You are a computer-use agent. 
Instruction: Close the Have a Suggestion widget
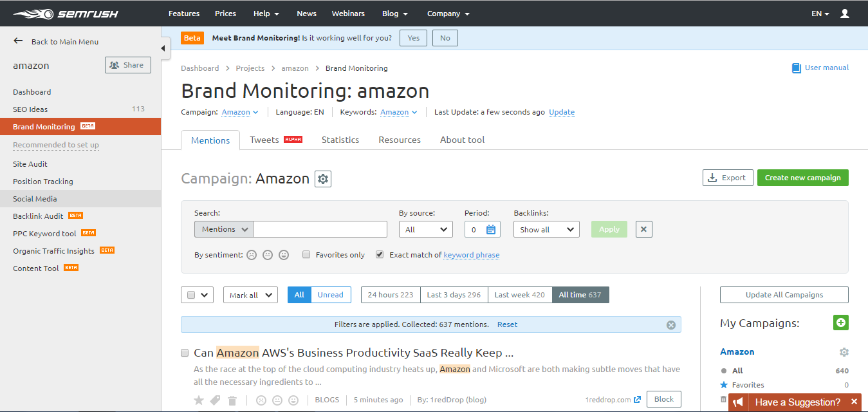tap(854, 402)
